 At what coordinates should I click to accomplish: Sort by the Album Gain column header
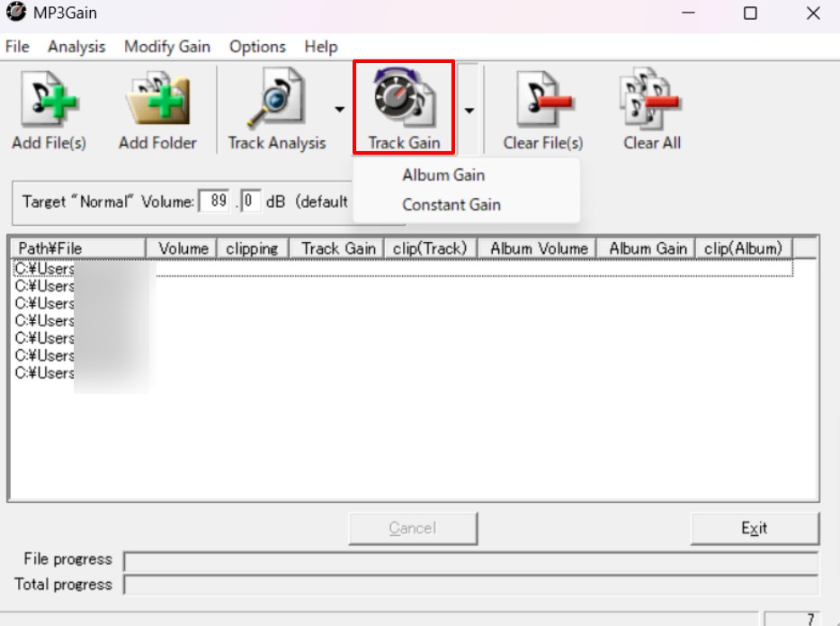[x=647, y=248]
